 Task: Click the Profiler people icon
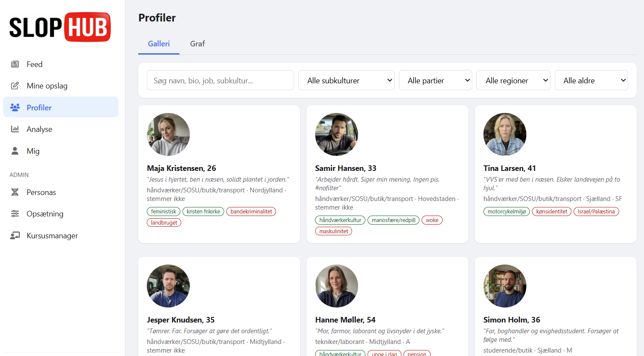[x=15, y=107]
